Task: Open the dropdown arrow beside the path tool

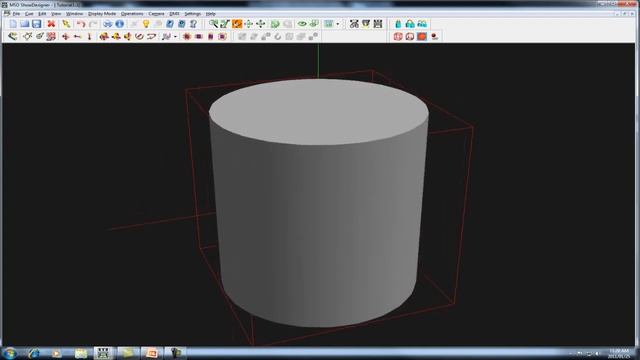Action: [175, 37]
